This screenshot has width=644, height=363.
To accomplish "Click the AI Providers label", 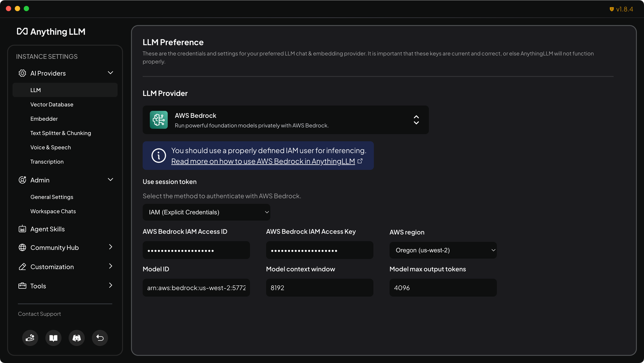I will pyautogui.click(x=48, y=73).
